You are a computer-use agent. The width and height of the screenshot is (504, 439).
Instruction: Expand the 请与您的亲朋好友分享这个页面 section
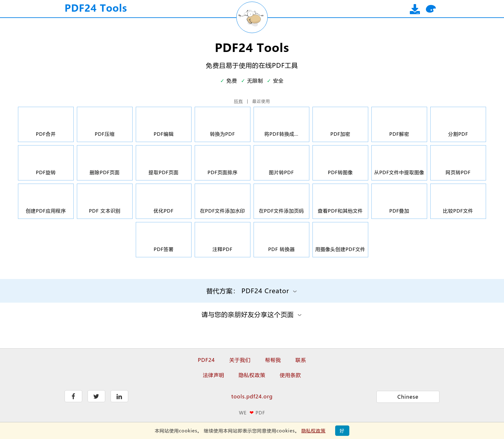[x=252, y=315]
